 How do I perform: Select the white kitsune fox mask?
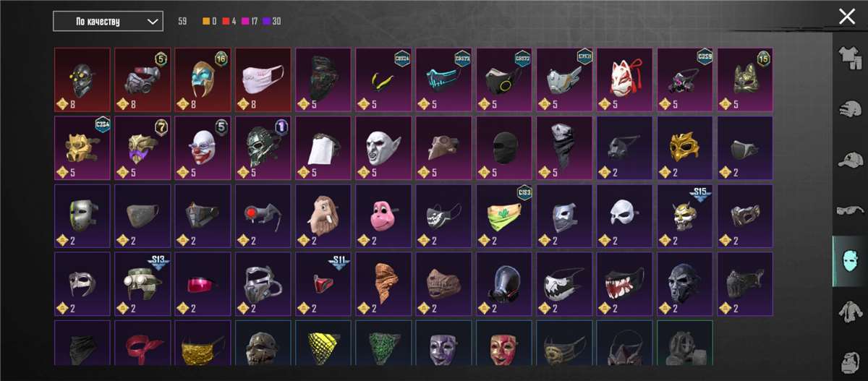point(624,78)
